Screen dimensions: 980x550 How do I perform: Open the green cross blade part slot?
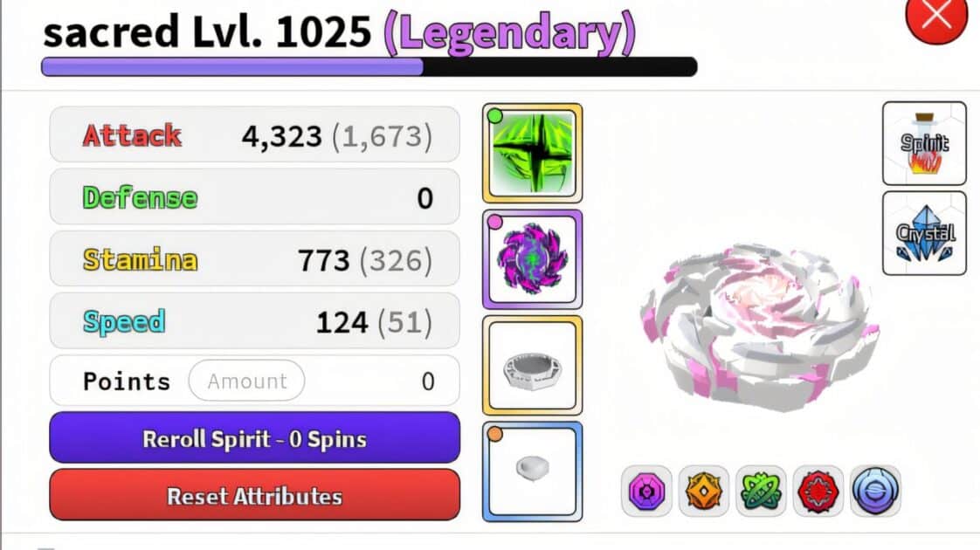(x=533, y=153)
